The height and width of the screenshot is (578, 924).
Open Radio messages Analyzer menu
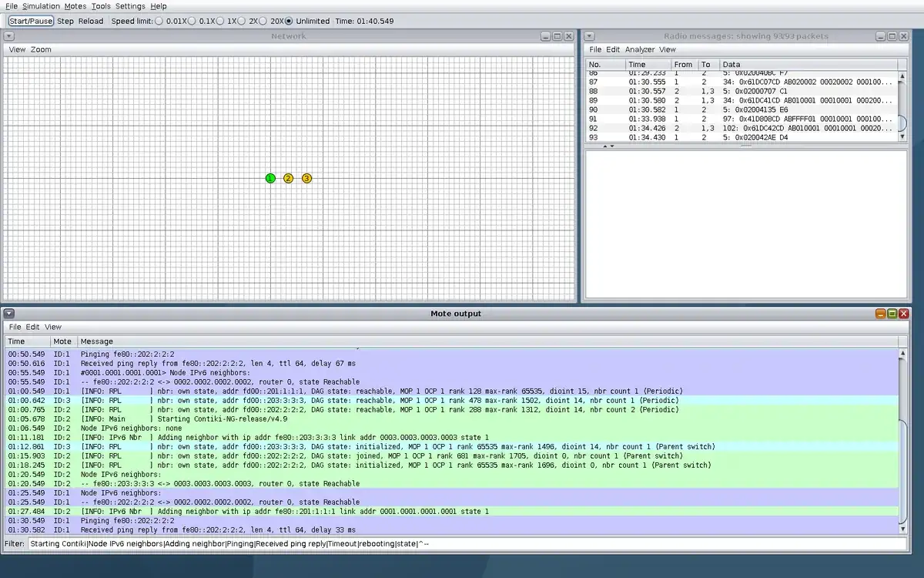(640, 49)
